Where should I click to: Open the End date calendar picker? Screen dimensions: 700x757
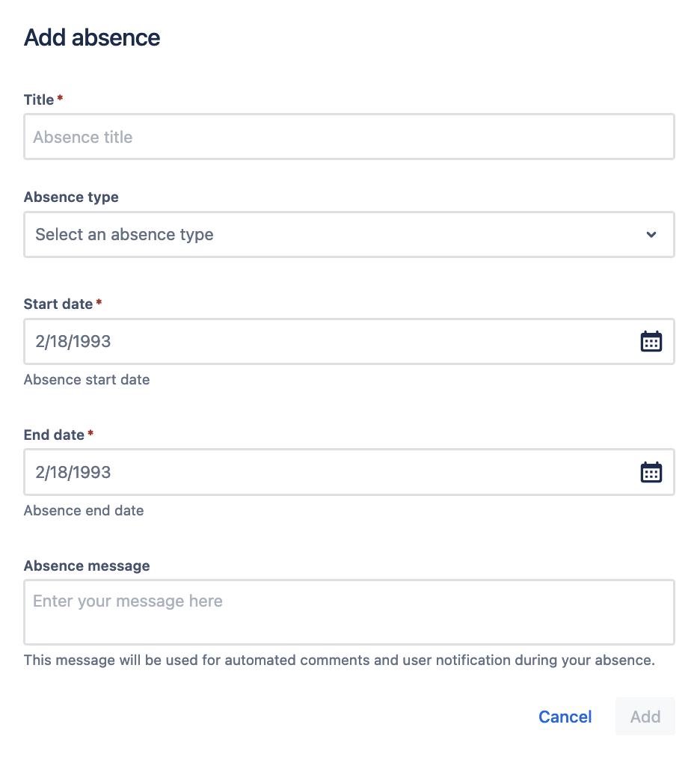[x=651, y=473]
